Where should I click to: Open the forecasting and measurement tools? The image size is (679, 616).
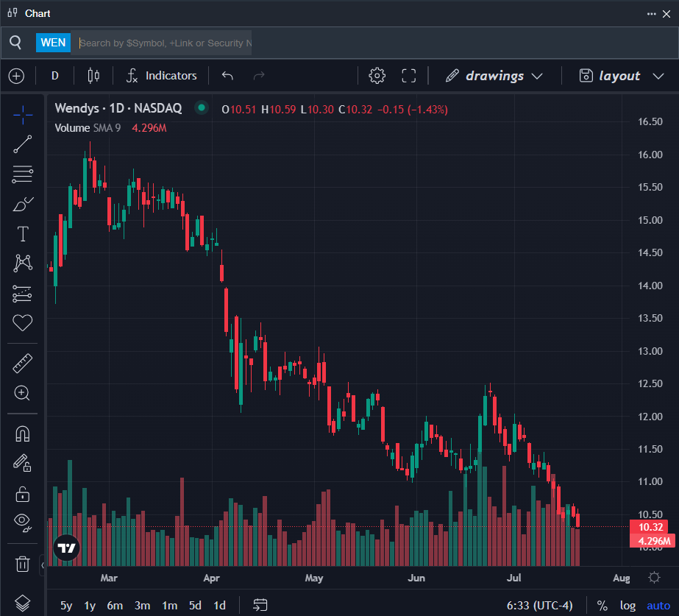(23, 293)
